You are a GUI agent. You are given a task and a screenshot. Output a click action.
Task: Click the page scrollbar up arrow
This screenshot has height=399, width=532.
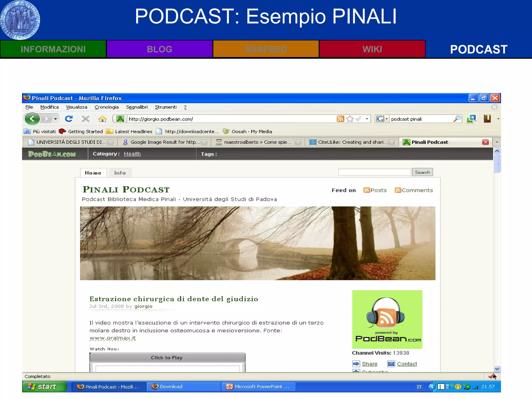coord(497,151)
